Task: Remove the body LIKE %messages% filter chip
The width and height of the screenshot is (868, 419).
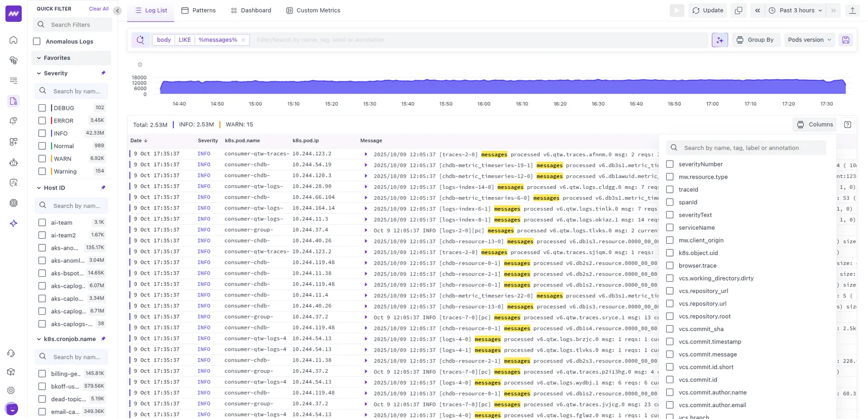Action: pos(244,40)
